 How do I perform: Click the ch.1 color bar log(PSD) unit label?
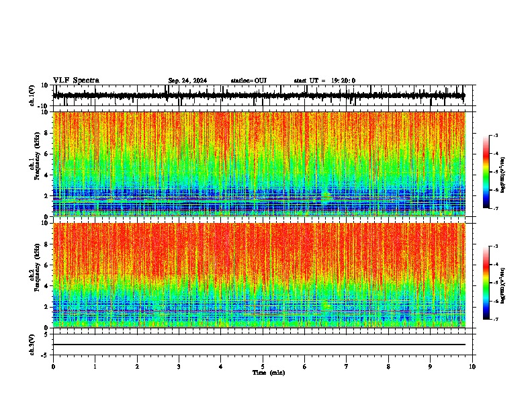tap(502, 175)
